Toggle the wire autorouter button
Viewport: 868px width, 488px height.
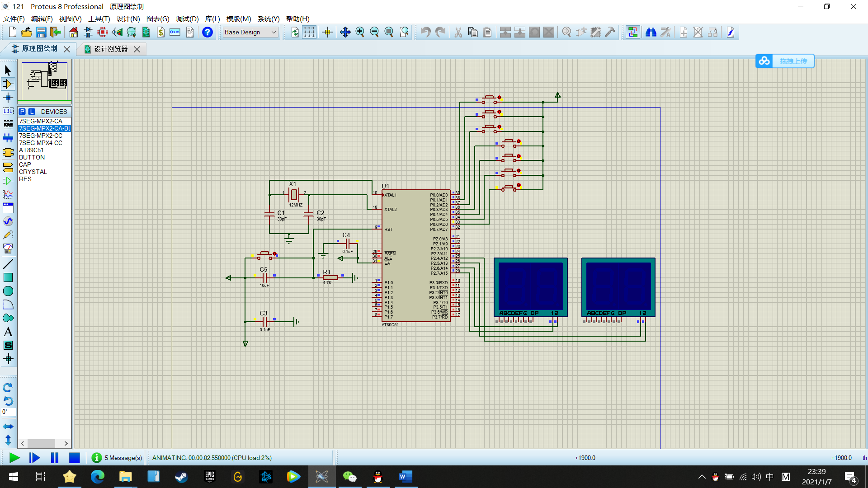(x=633, y=32)
